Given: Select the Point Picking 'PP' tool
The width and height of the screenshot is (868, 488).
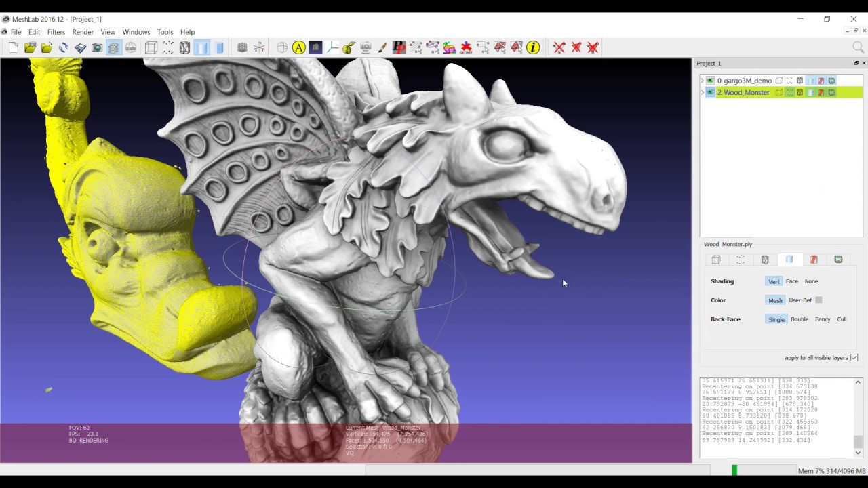Looking at the screenshot, I should point(399,47).
